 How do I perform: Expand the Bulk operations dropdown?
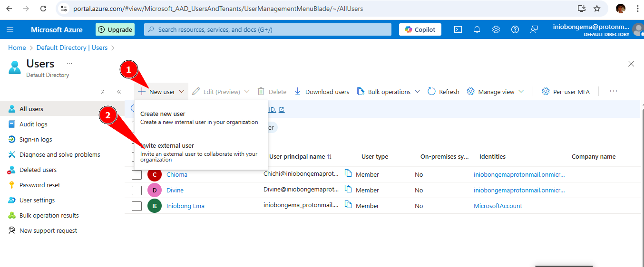417,92
